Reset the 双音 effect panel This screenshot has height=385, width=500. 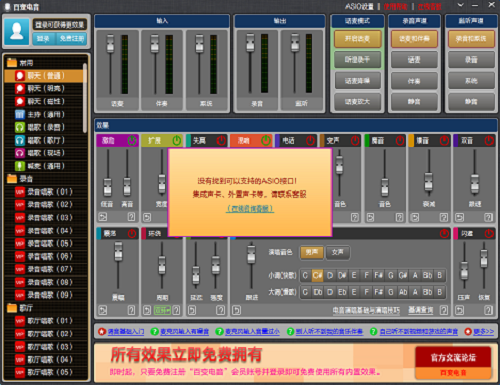pyautogui.click(x=459, y=217)
